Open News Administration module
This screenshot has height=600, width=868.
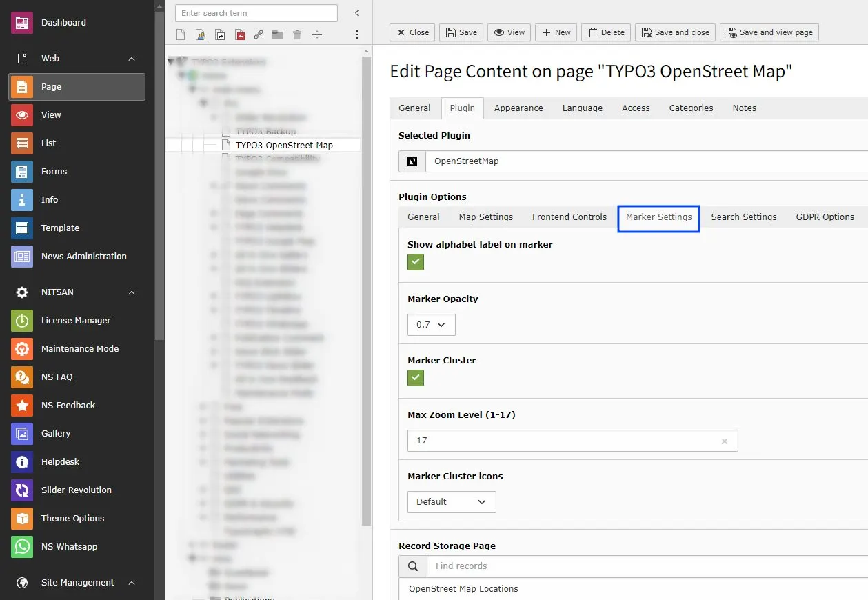coord(77,257)
